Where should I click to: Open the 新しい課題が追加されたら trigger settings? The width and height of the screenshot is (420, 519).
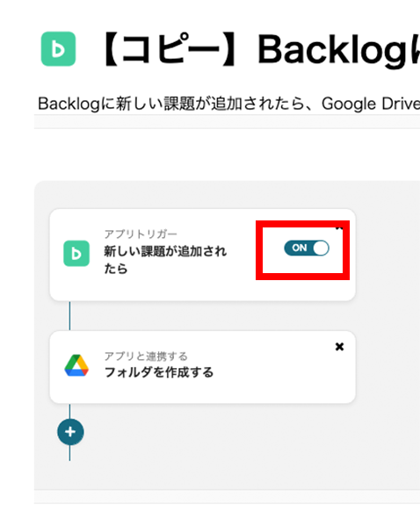coord(165,260)
